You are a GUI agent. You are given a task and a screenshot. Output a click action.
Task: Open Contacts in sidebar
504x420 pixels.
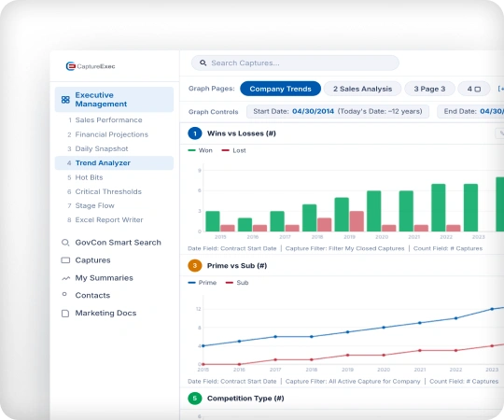click(92, 295)
